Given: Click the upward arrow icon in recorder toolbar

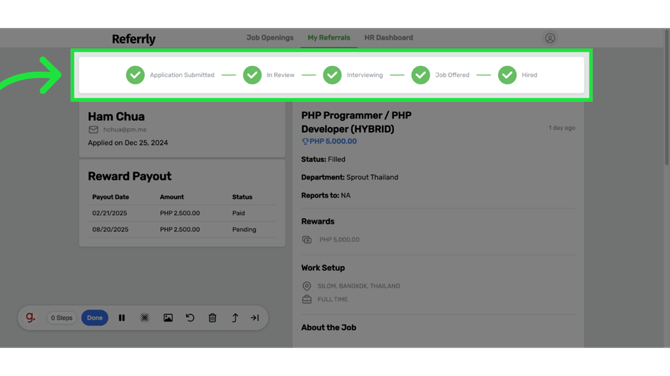Looking at the screenshot, I should coord(235,318).
